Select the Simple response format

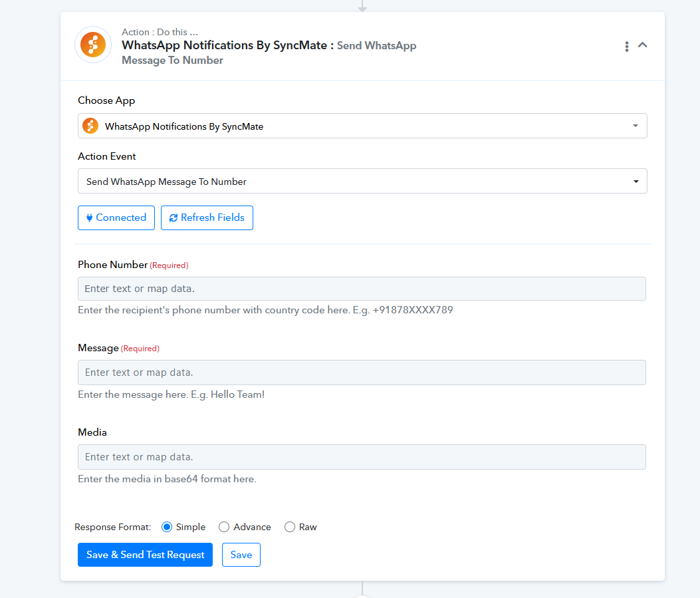tap(167, 527)
